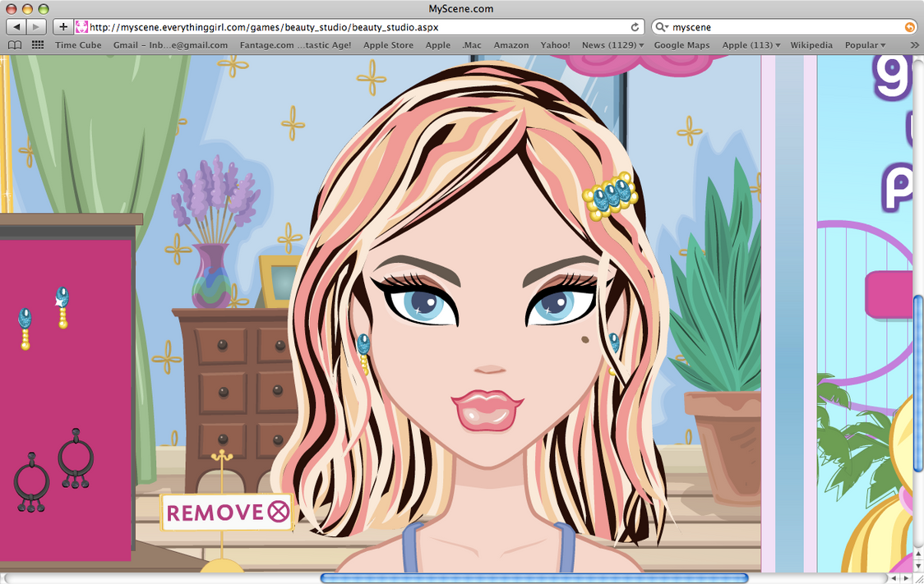
Task: Visit the Yahoo! bookmark
Action: (x=555, y=45)
